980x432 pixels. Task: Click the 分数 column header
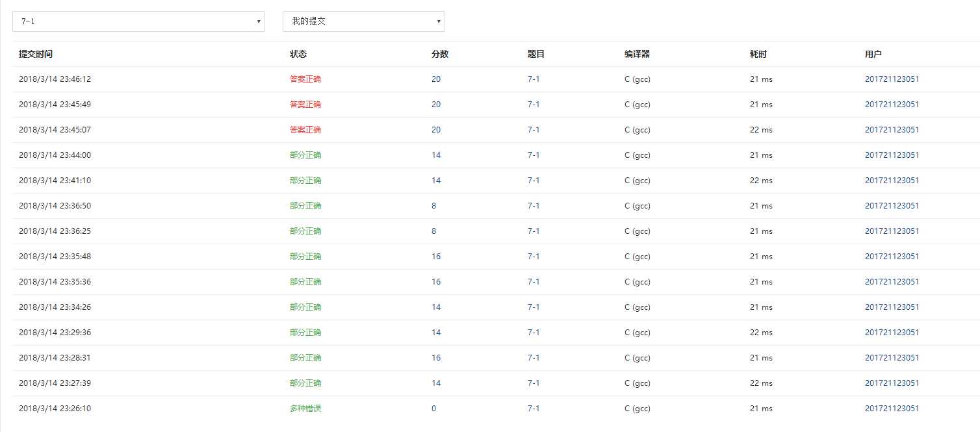440,55
